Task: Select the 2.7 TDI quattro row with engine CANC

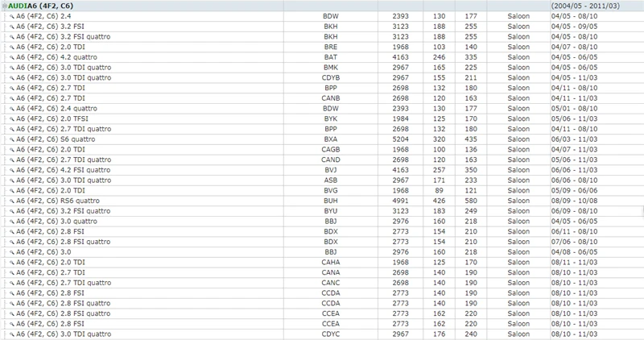Action: click(x=322, y=283)
